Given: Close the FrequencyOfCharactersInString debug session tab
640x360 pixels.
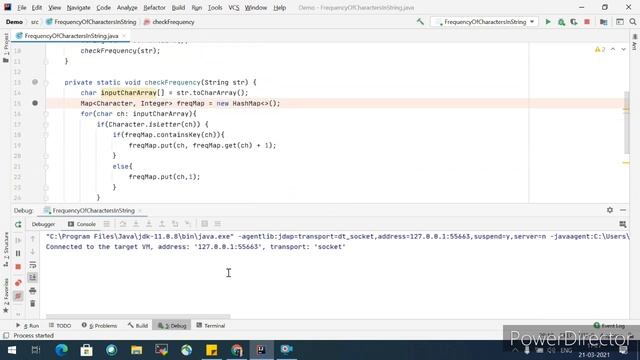Looking at the screenshot, I should tap(140, 211).
